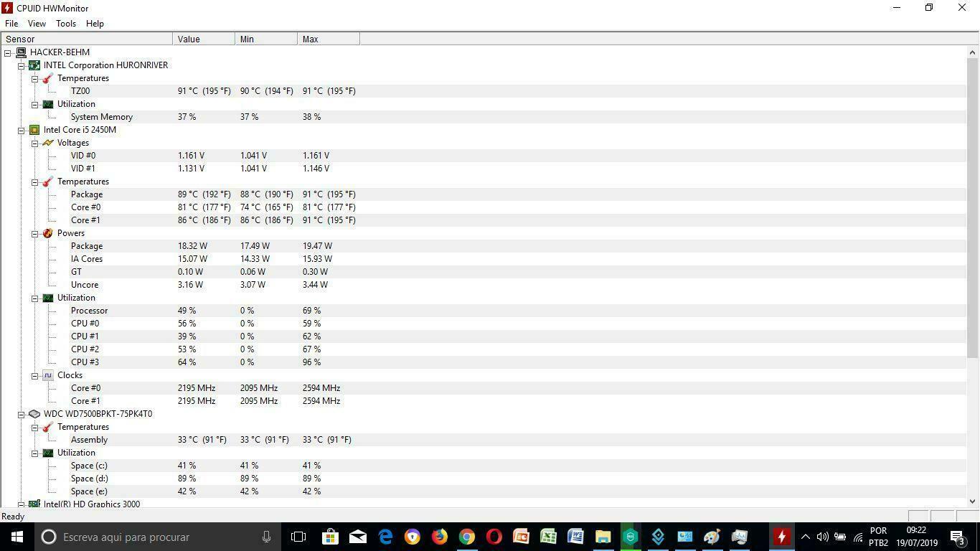Click the Utilization icon above the Processor row
This screenshot has height=551, width=980.
tap(48, 298)
